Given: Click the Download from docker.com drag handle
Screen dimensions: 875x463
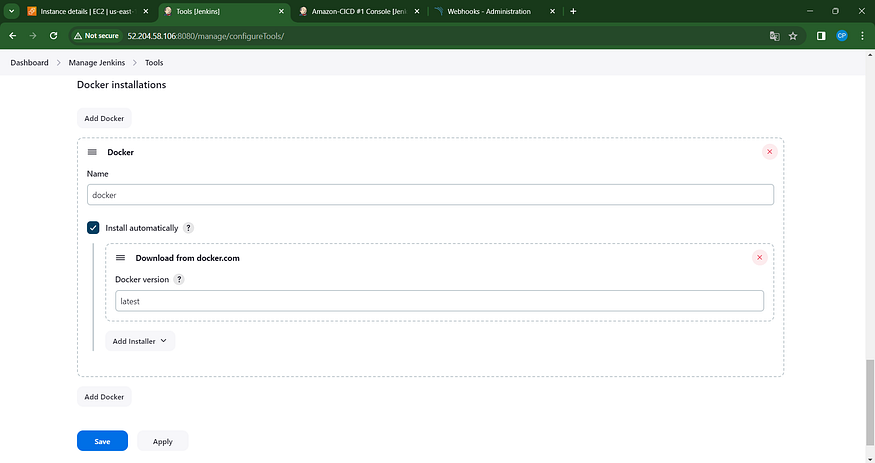Looking at the screenshot, I should click(120, 258).
